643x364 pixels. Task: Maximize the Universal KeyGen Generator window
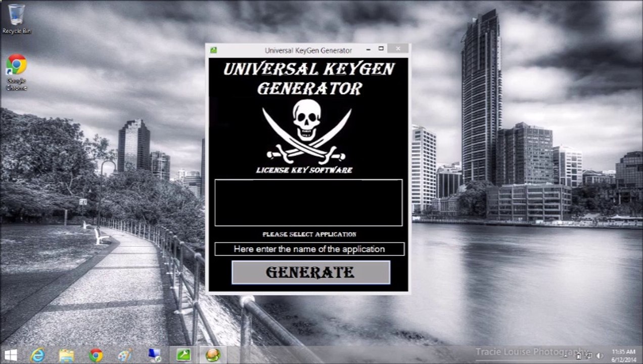(x=381, y=49)
